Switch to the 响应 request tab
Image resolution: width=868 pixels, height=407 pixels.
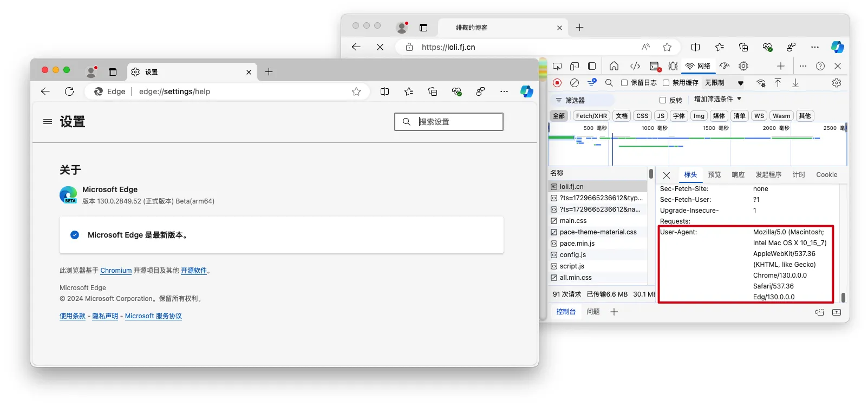point(739,175)
